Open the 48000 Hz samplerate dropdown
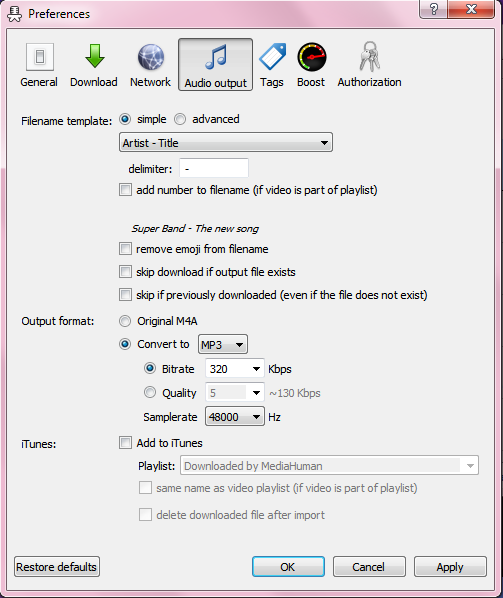 coord(235,416)
